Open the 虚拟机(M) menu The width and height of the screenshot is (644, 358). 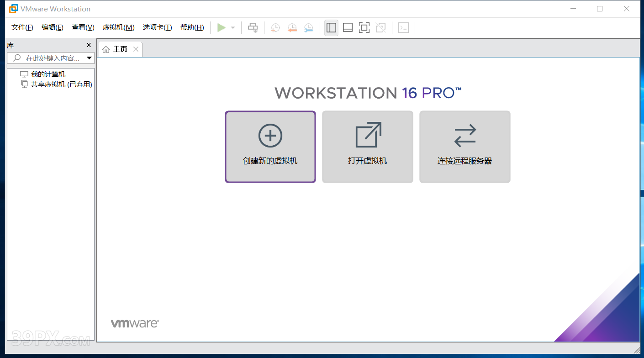pos(119,27)
